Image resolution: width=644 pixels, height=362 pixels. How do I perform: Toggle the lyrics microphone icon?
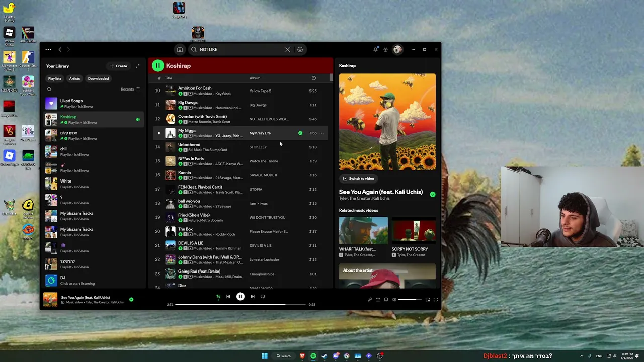click(370, 300)
